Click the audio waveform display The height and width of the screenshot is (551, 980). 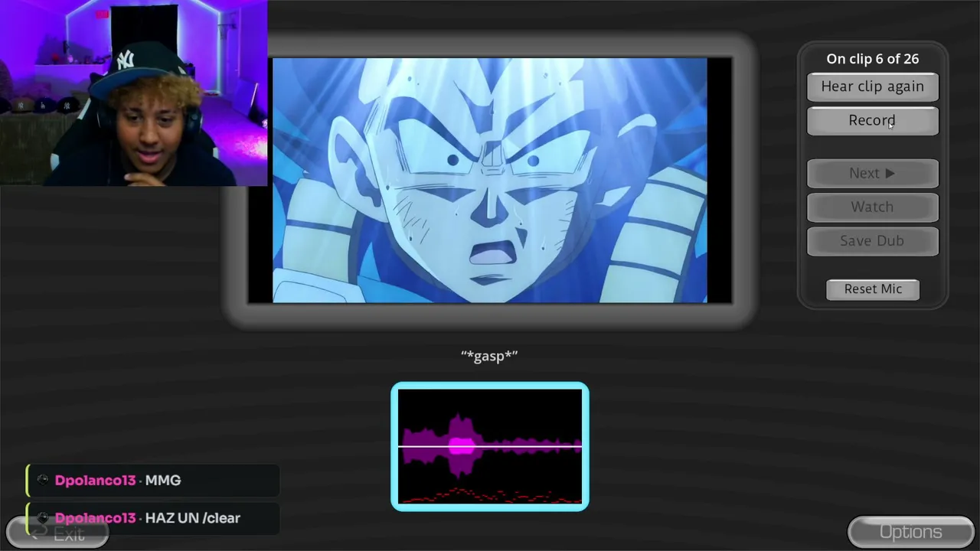click(x=490, y=446)
